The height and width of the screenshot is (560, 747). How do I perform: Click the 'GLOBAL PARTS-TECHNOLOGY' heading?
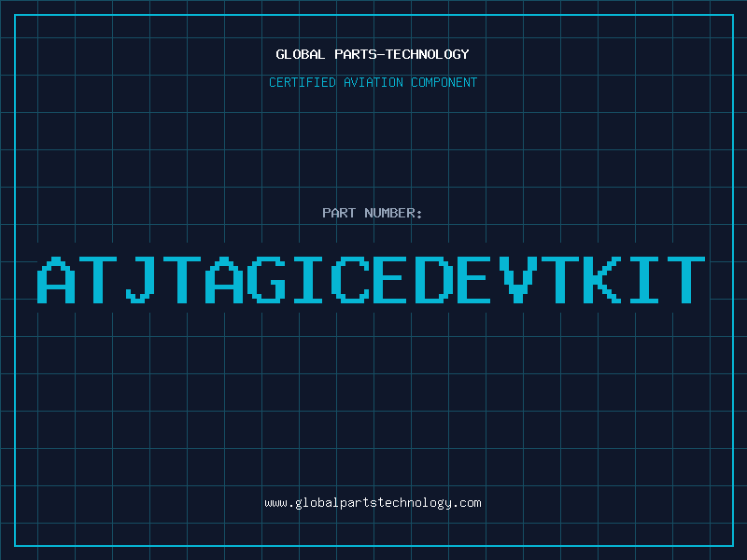pos(373,54)
